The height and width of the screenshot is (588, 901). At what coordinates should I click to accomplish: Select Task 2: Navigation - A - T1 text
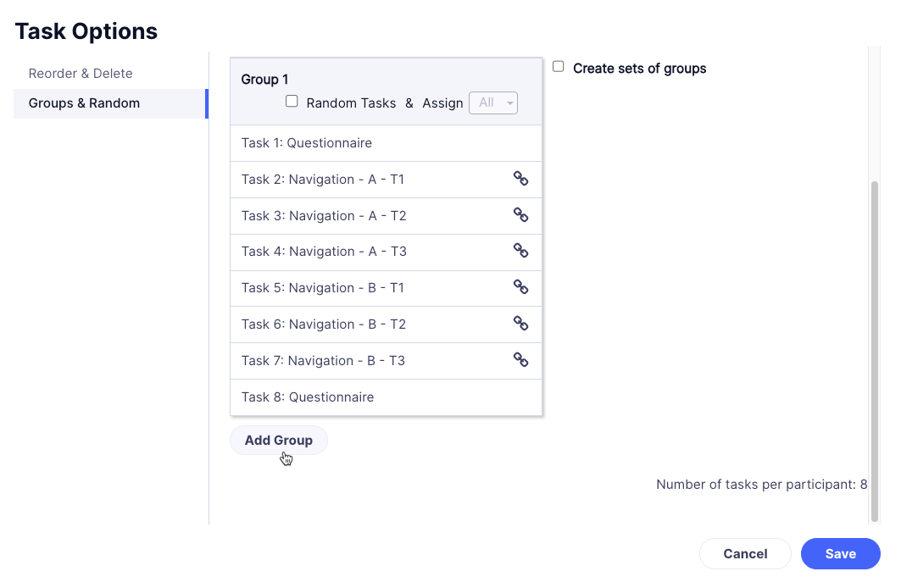coord(323,180)
